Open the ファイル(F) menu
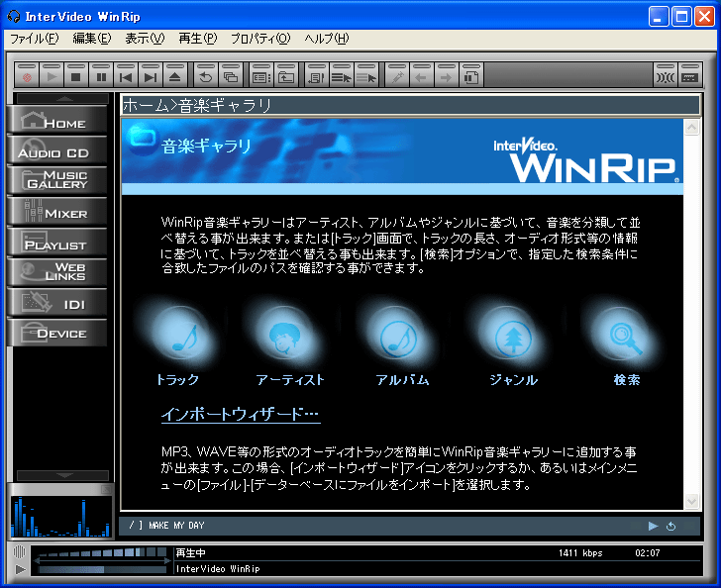Viewport: 721px width, 588px height. pos(35,39)
